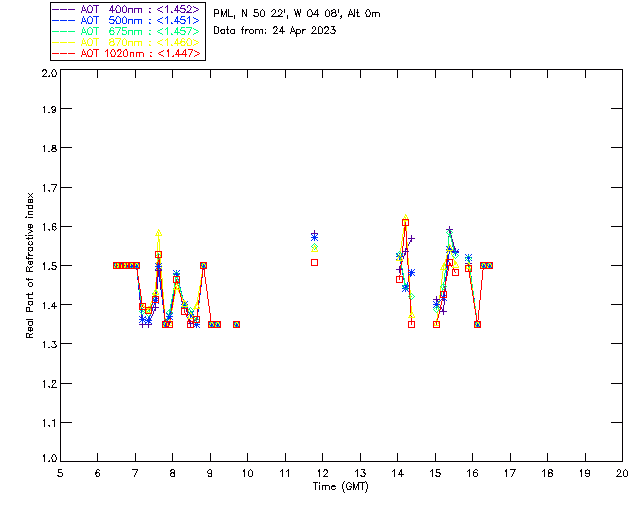This screenshot has height=512, width=640.
Task: Click the y-axis tick label 1.0
Action: [x=49, y=459]
